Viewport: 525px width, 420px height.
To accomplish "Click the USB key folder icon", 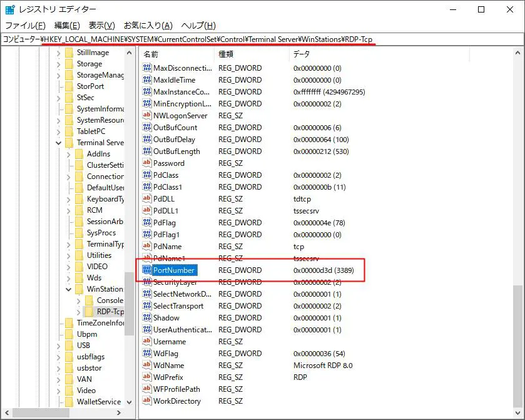I will click(x=69, y=346).
